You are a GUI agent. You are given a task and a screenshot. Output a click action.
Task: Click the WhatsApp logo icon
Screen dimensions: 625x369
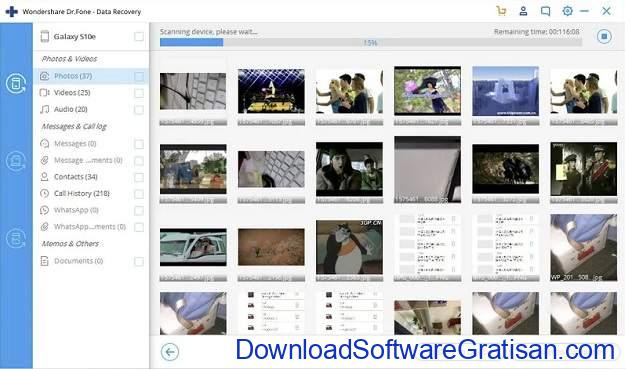click(45, 210)
